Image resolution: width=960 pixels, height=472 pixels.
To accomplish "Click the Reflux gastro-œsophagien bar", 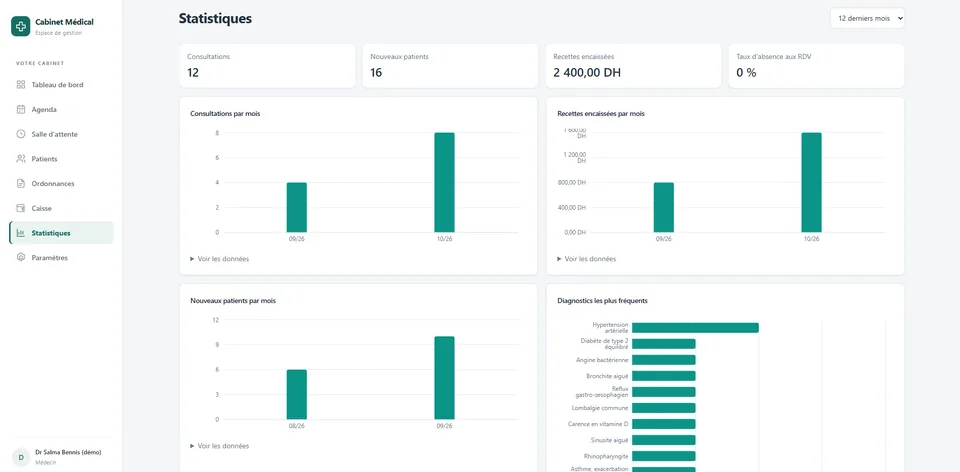I will pyautogui.click(x=664, y=392).
